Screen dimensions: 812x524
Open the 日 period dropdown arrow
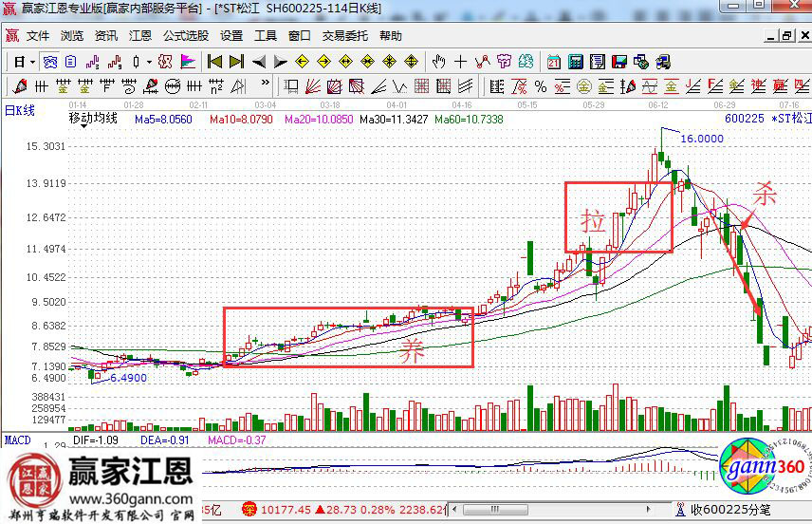click(31, 62)
